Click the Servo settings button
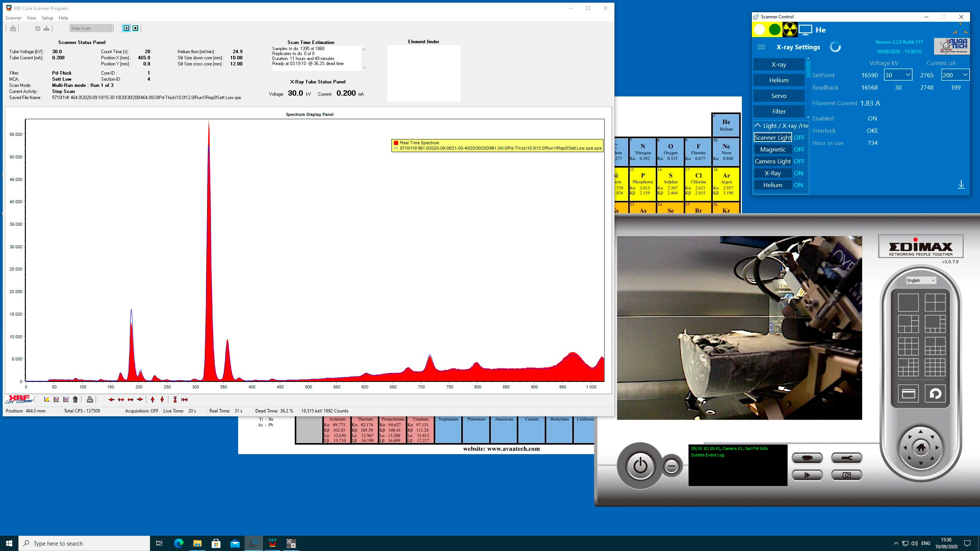This screenshot has width=980, height=551. [x=779, y=96]
